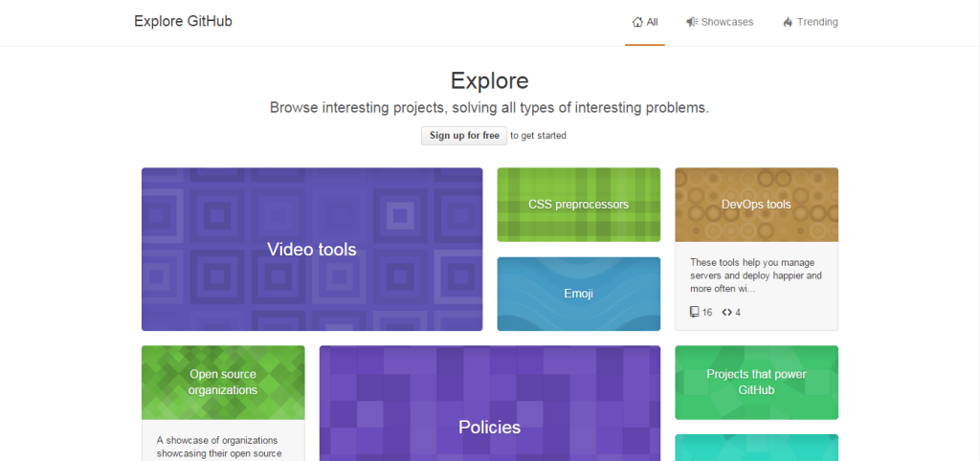Switch to the Showcases tab

click(x=726, y=22)
